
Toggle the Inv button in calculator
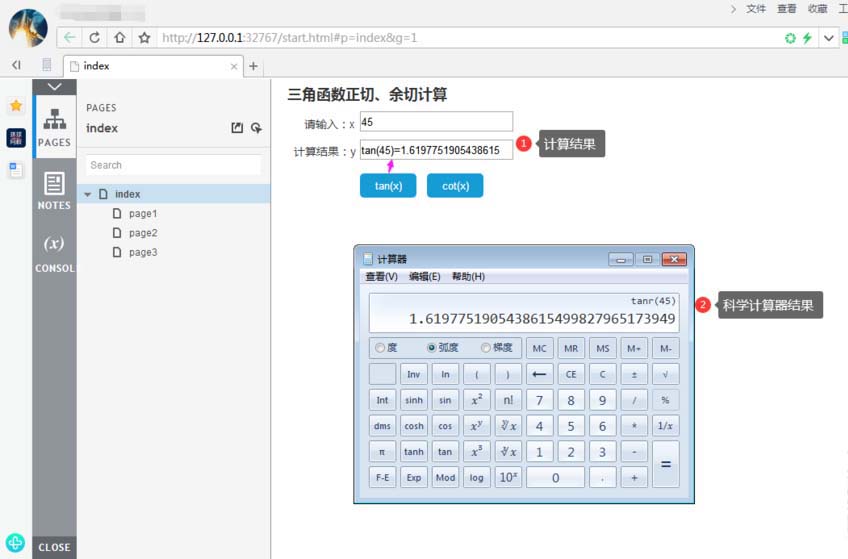point(414,374)
